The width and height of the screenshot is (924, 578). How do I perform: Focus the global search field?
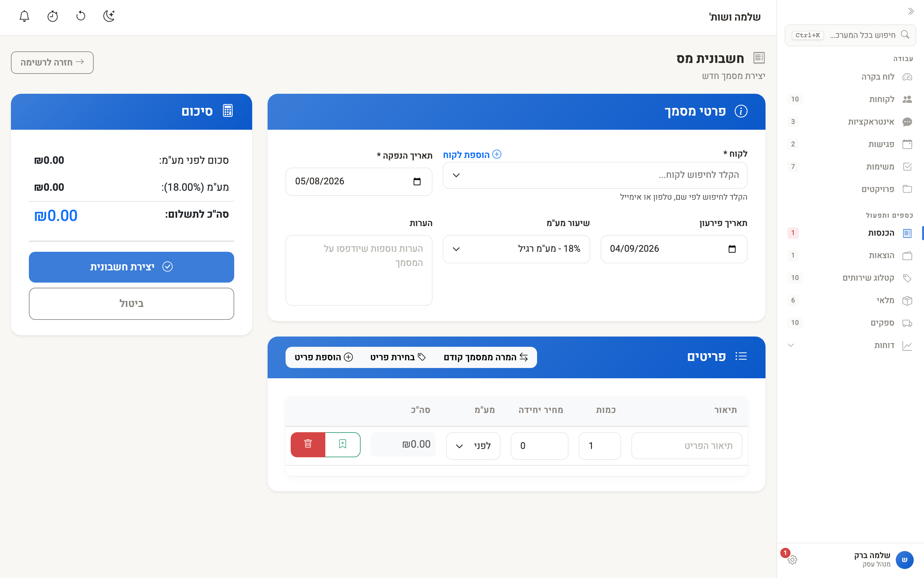tap(850, 35)
